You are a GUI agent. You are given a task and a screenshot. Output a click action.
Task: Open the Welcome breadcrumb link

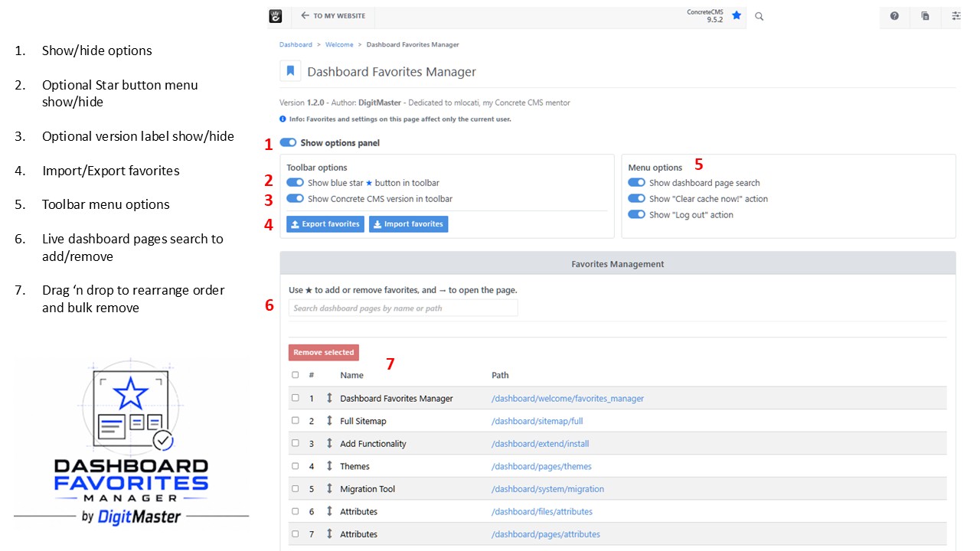point(339,45)
